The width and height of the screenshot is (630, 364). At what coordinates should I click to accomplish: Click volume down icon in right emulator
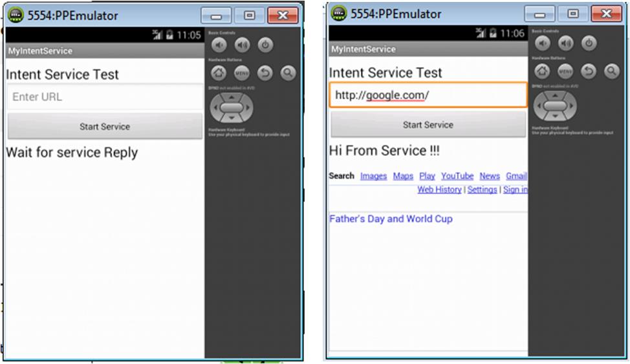pos(543,43)
